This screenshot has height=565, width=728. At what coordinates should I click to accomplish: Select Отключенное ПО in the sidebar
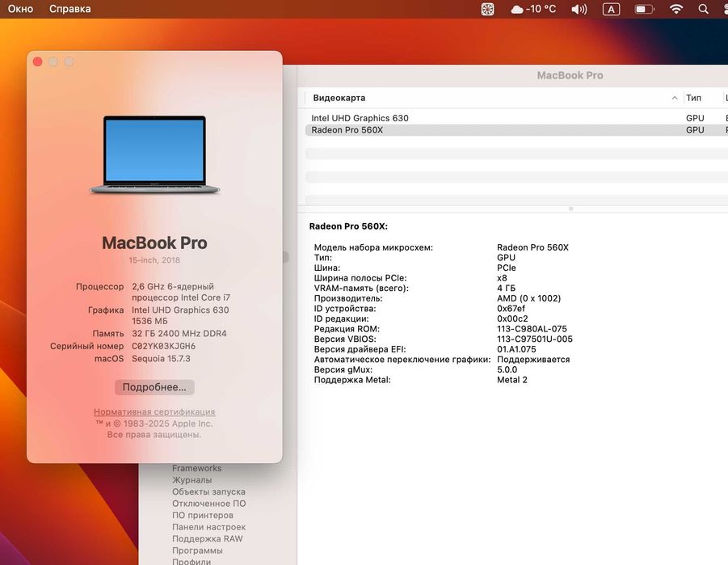pyautogui.click(x=209, y=504)
